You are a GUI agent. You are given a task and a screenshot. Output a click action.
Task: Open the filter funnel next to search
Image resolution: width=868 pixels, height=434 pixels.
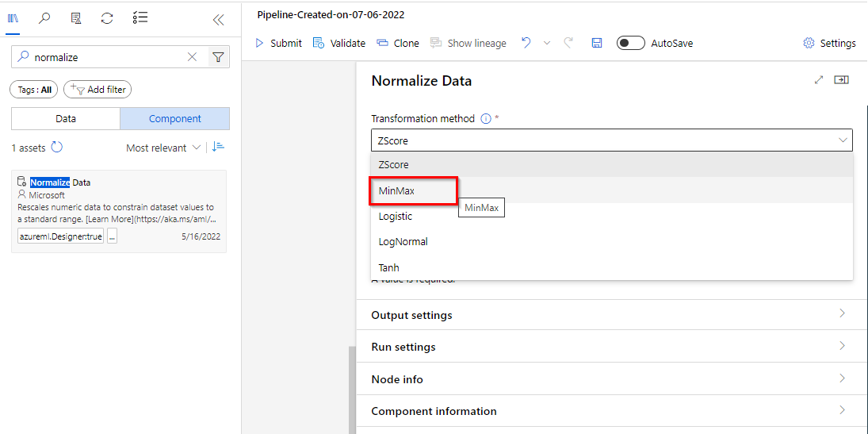(x=218, y=57)
